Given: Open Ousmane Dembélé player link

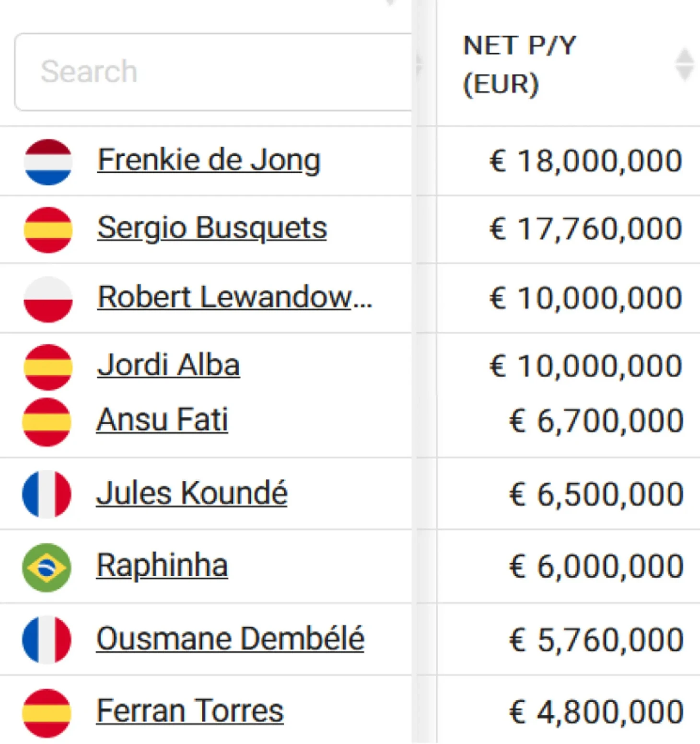Looking at the screenshot, I should click(230, 639).
